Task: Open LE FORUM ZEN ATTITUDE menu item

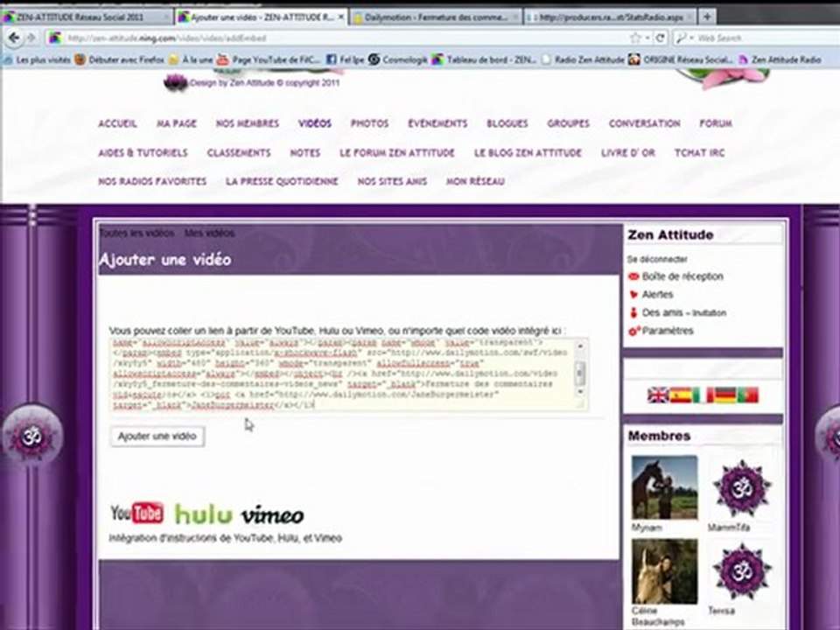Action: coord(397,153)
